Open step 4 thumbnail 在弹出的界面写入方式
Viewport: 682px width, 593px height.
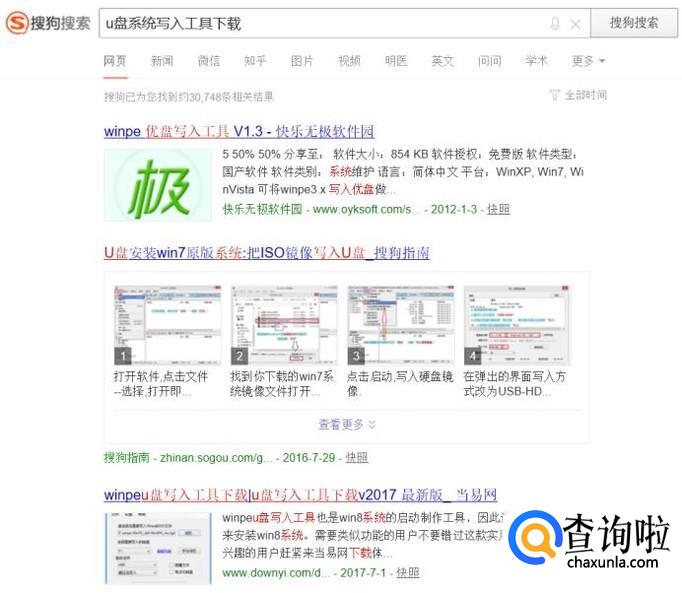[x=517, y=325]
